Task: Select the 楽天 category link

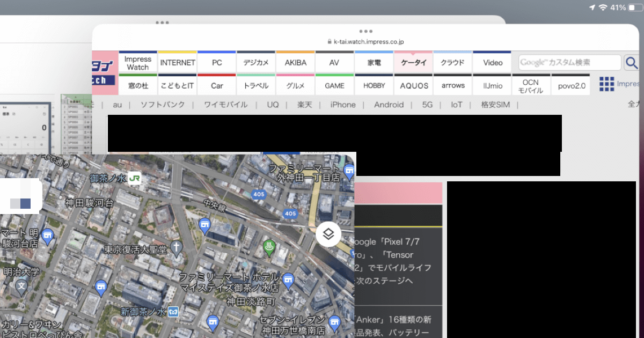Action: [305, 105]
